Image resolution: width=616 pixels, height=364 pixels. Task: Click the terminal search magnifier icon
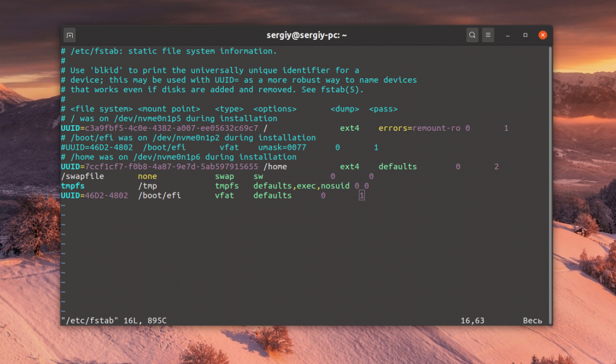point(472,35)
